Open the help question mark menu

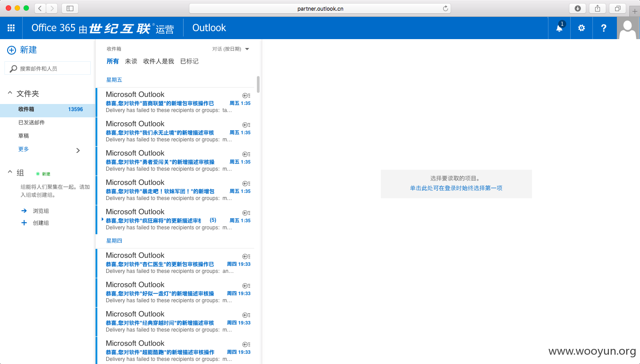(x=604, y=28)
